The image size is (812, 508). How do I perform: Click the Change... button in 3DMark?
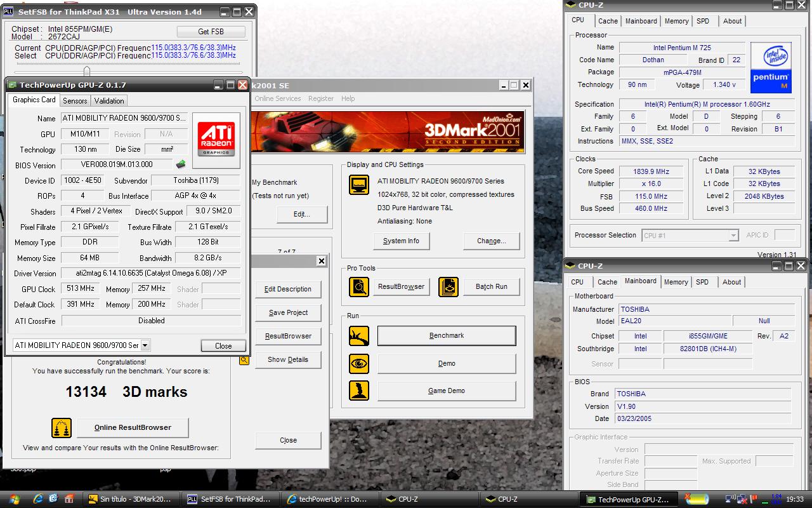(x=492, y=241)
